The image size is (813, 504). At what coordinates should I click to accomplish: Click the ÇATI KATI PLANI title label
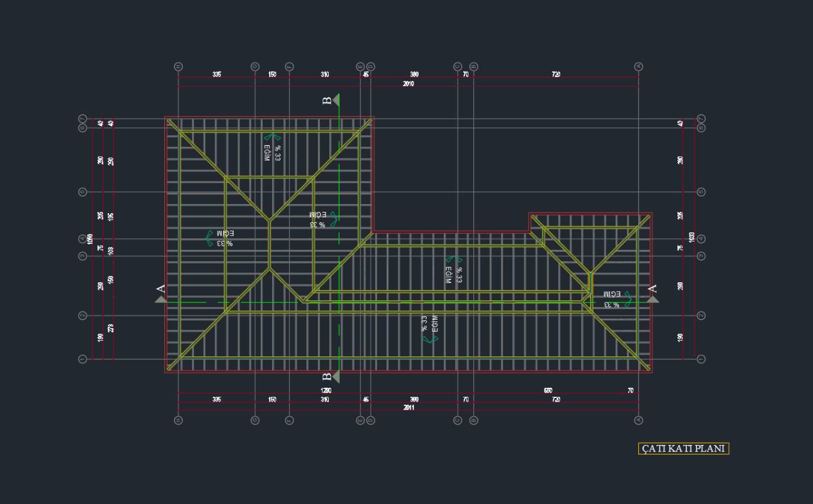[x=684, y=449]
